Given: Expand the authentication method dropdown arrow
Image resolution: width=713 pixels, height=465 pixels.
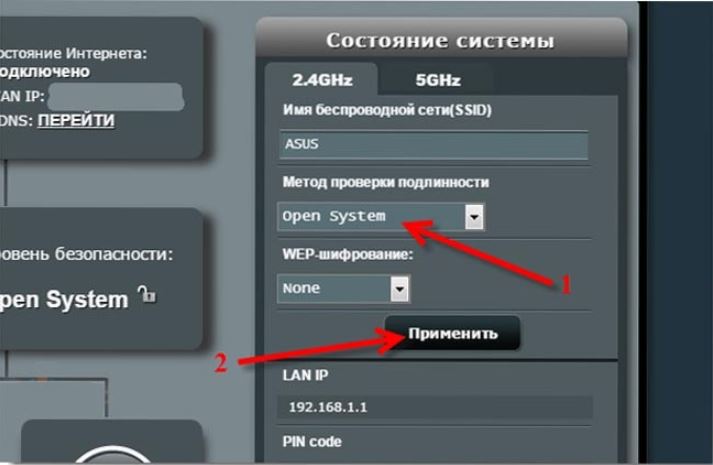Looking at the screenshot, I should [474, 217].
